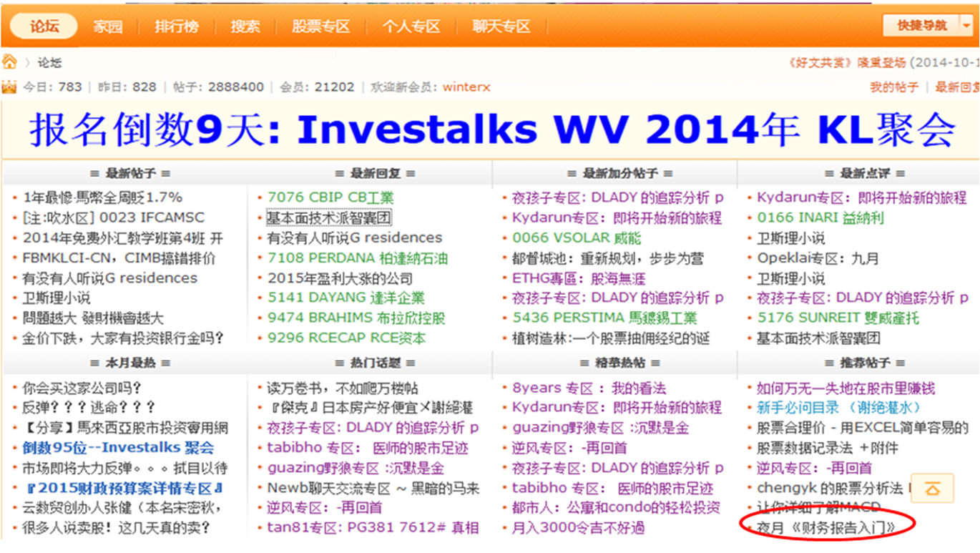Select the 论坛 navigation tab
The width and height of the screenshot is (980, 553).
[44, 26]
